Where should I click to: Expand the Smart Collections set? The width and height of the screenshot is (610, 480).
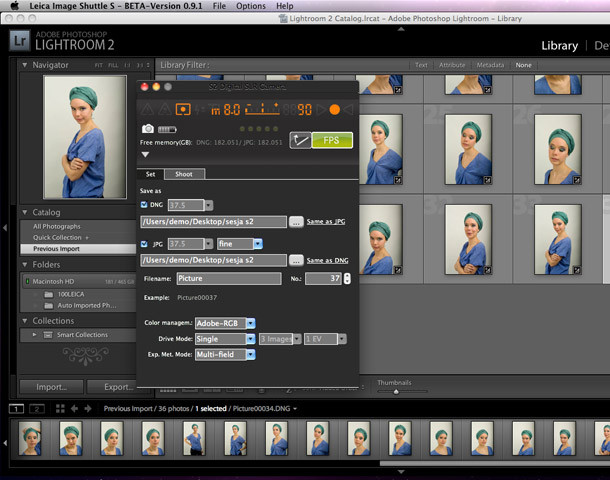(x=35, y=335)
